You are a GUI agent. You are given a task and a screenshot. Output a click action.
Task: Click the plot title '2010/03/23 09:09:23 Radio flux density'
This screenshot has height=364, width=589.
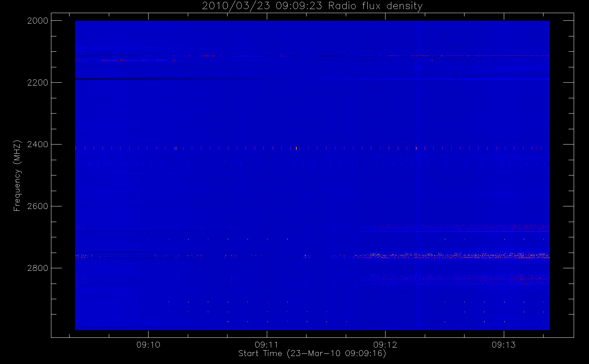click(312, 6)
